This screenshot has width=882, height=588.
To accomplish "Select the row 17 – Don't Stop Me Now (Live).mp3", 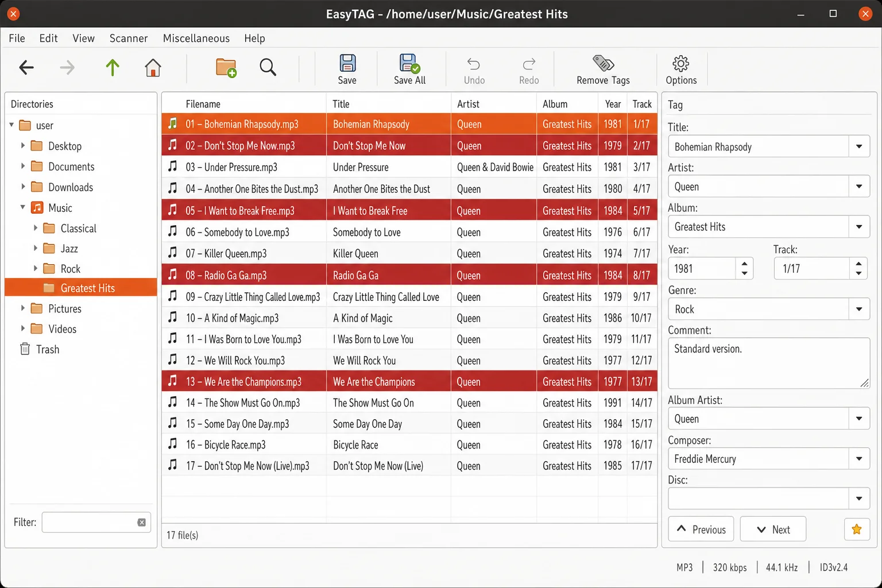I will [x=409, y=466].
